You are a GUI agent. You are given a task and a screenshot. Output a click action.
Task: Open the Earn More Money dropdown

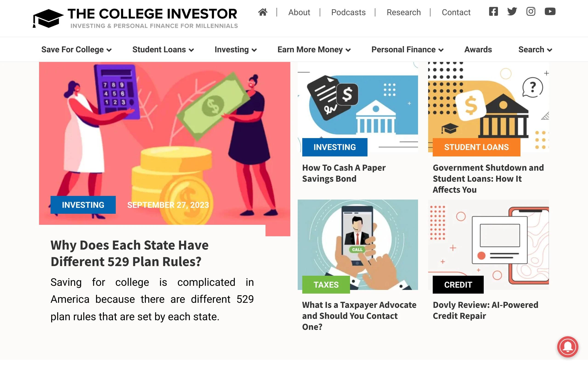pyautogui.click(x=314, y=50)
